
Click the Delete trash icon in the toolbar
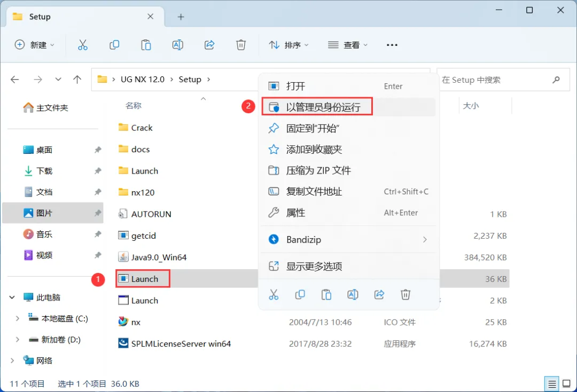pyautogui.click(x=240, y=45)
